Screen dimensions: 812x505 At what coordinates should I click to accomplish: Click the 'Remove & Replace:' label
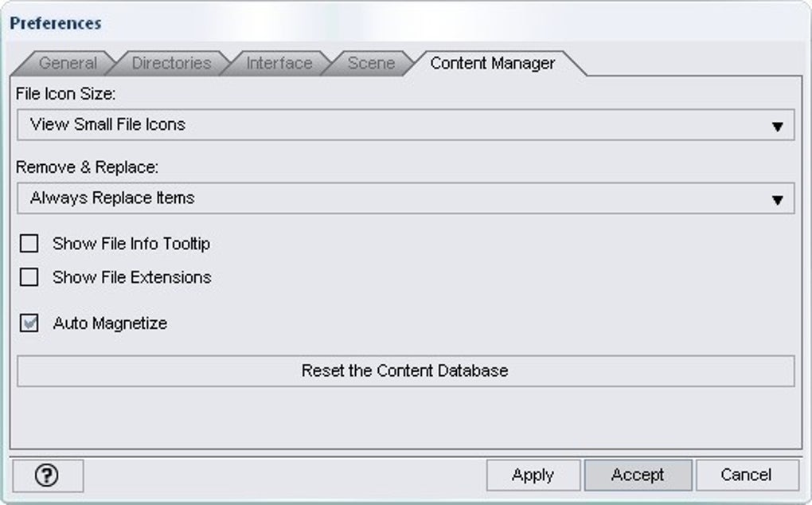(88, 167)
